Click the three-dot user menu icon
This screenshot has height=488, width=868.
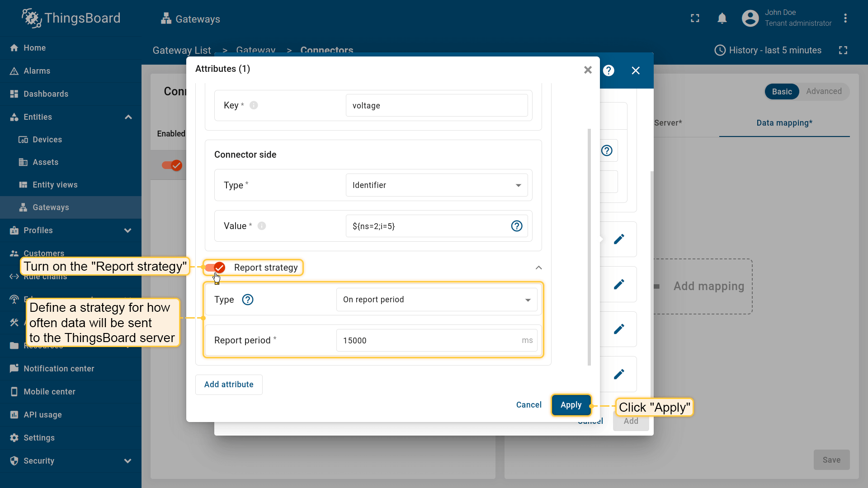845,19
